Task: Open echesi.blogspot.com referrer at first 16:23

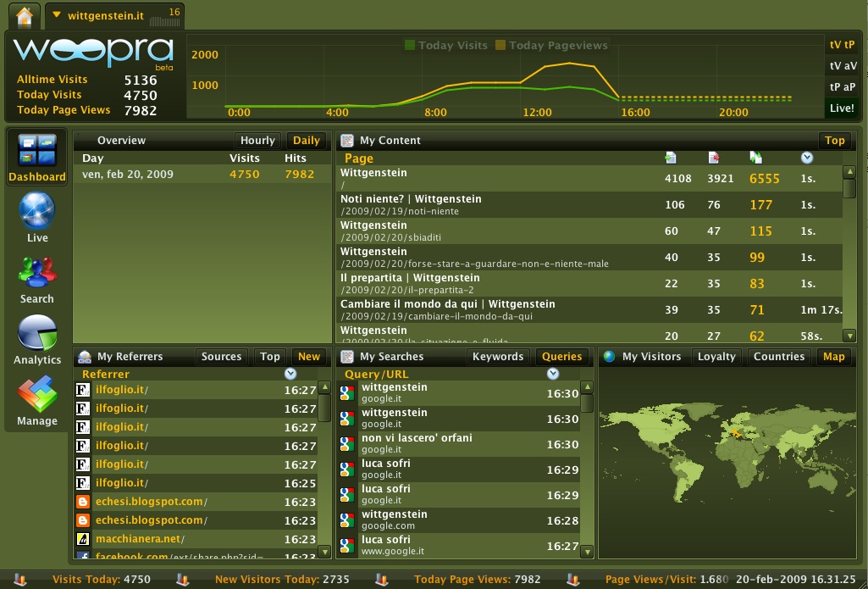Action: point(149,502)
